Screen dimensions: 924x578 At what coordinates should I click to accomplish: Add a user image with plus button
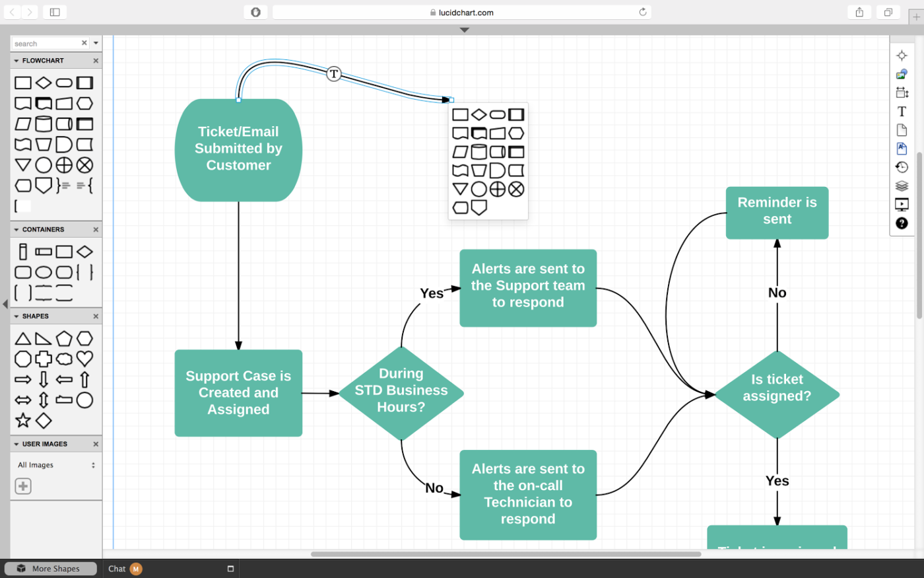[x=23, y=486]
